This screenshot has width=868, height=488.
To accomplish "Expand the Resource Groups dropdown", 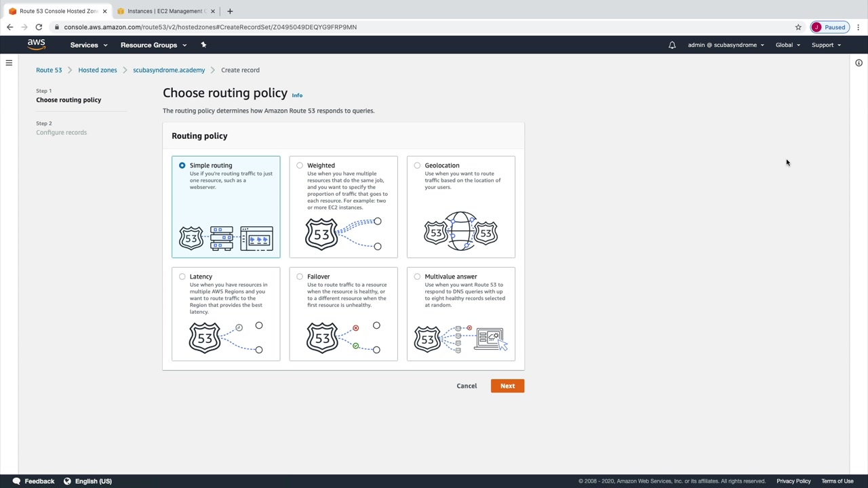I will pos(153,45).
